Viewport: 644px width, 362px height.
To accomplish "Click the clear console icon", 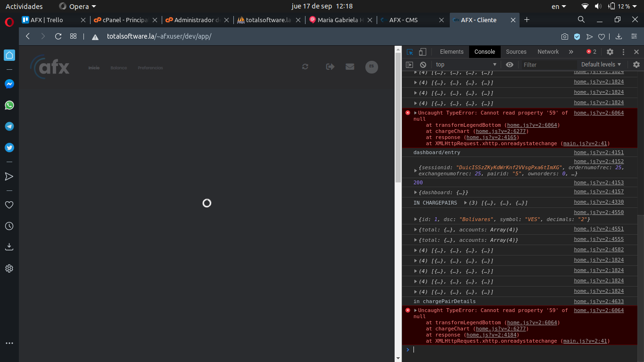I will point(423,65).
